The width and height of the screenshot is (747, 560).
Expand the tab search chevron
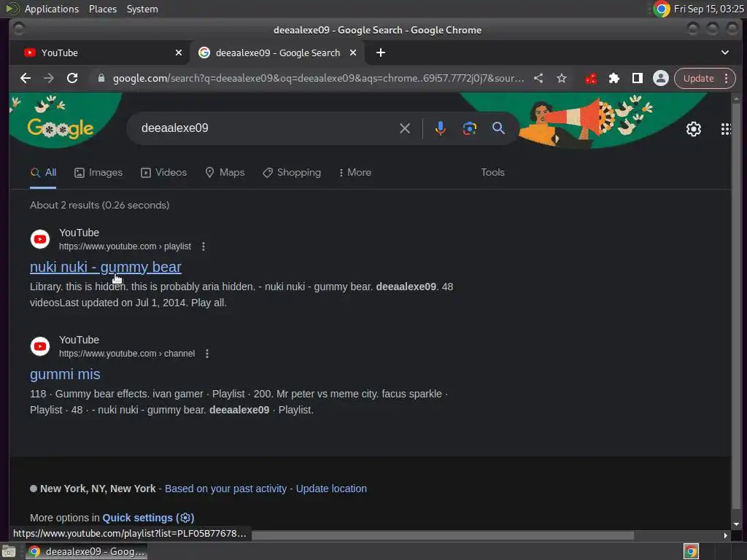[724, 52]
